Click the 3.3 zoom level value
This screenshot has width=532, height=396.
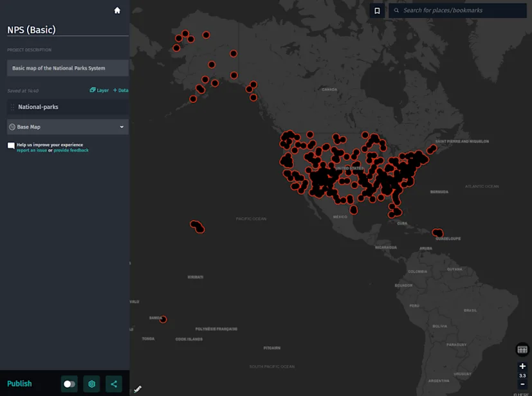pyautogui.click(x=522, y=375)
